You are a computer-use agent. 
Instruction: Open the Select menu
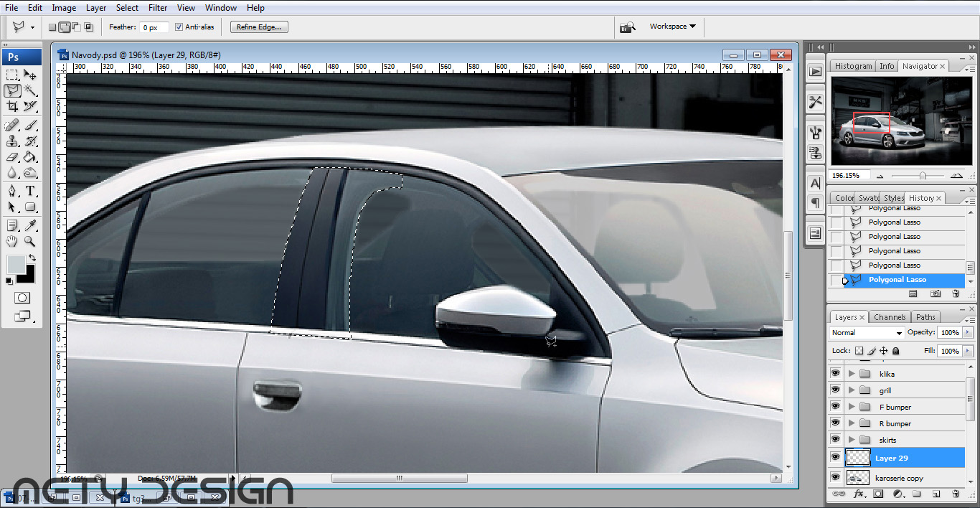coord(127,8)
